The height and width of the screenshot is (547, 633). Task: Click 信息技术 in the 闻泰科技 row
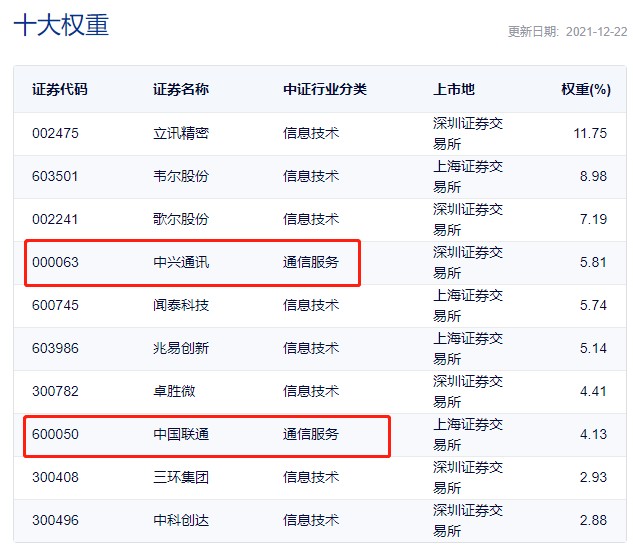[311, 305]
